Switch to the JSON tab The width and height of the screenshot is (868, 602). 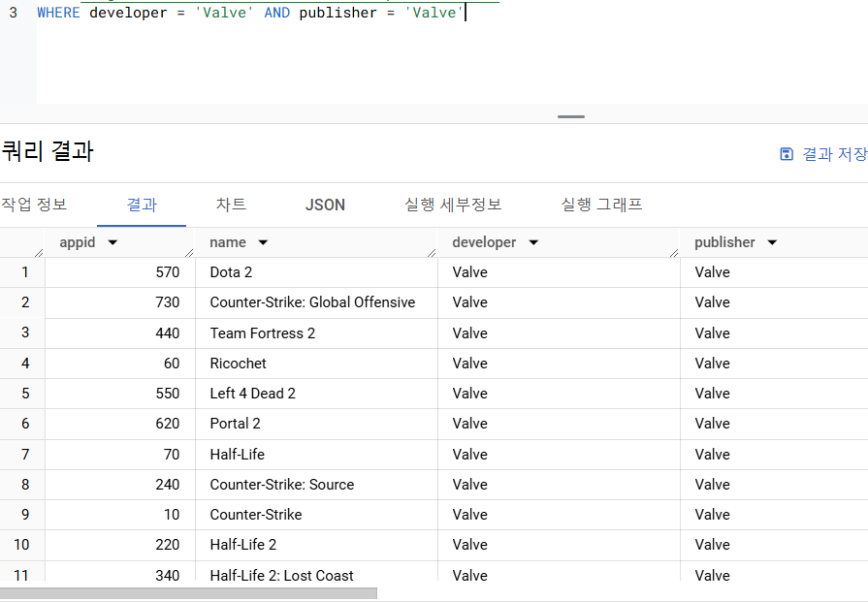(x=325, y=205)
